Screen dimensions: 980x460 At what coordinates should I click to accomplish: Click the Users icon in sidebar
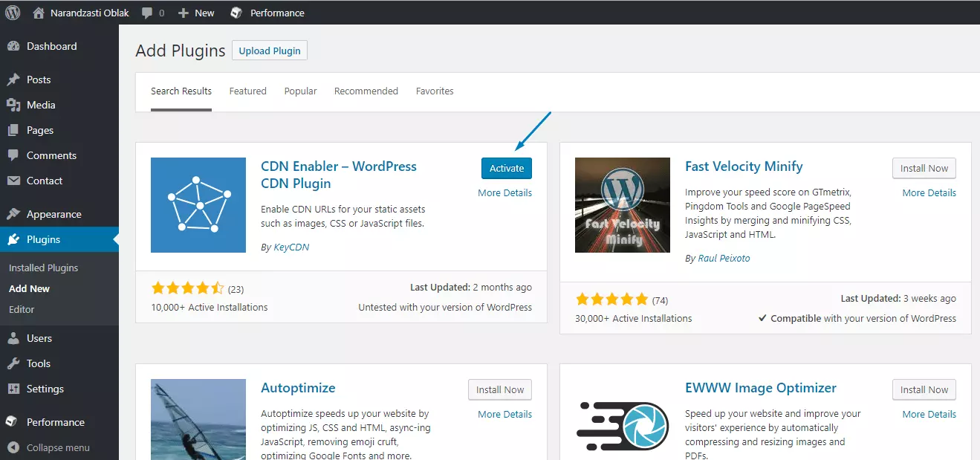13,338
